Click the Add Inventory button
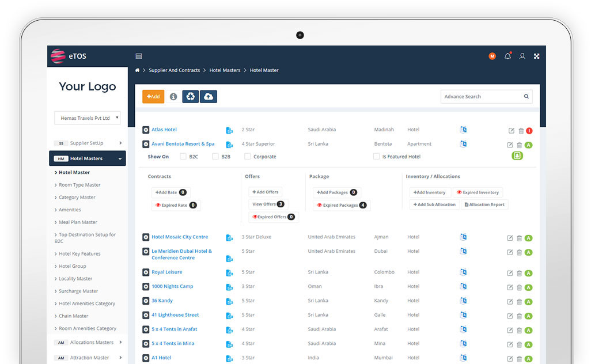The height and width of the screenshot is (364, 591). [x=429, y=192]
